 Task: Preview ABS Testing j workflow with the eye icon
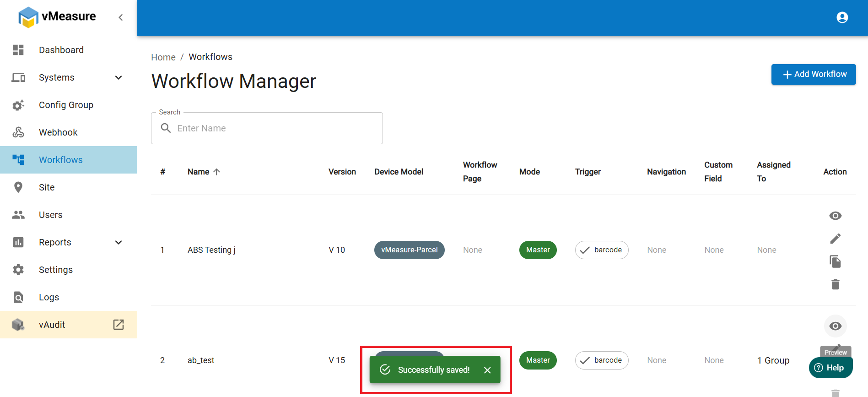835,216
